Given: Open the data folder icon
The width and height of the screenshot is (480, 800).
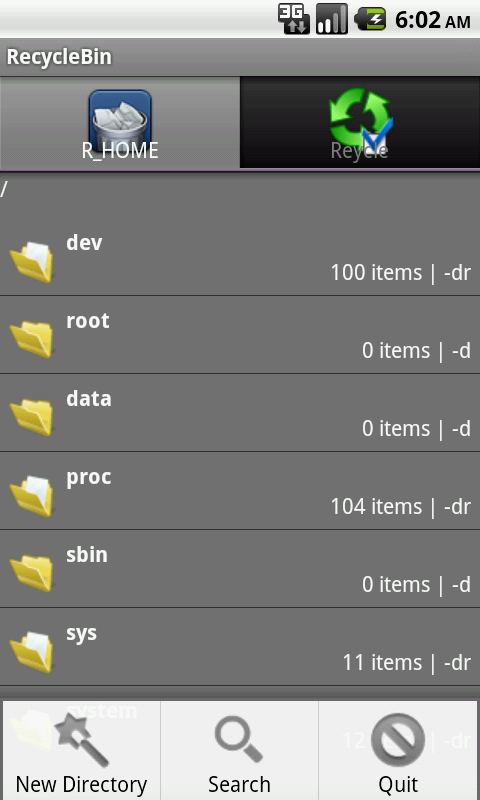Looking at the screenshot, I should click(x=32, y=417).
